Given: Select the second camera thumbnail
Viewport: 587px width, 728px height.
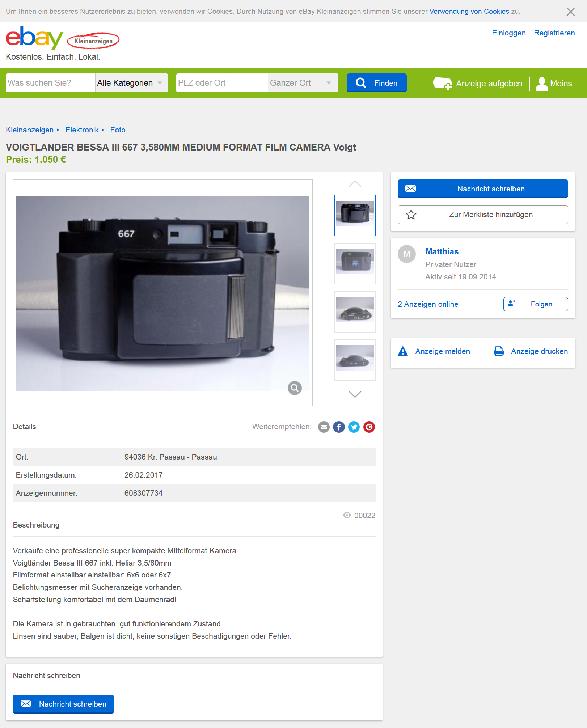Looking at the screenshot, I should pos(355,264).
